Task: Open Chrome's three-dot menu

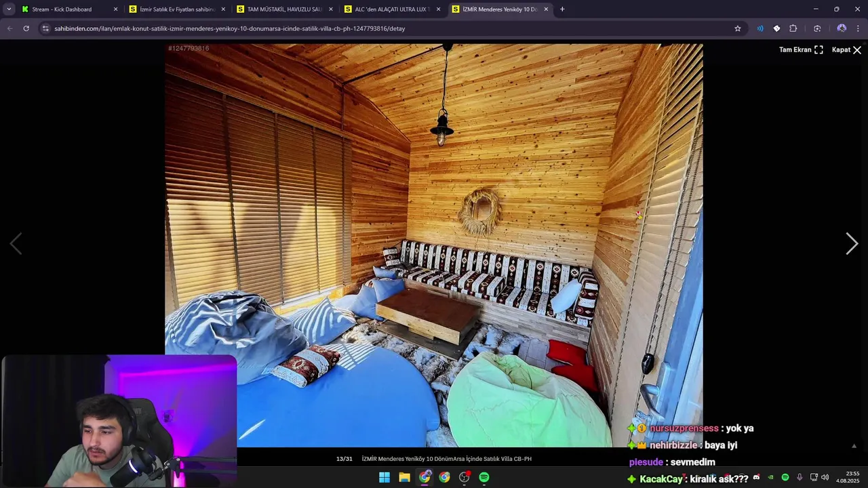Action: tap(858, 28)
